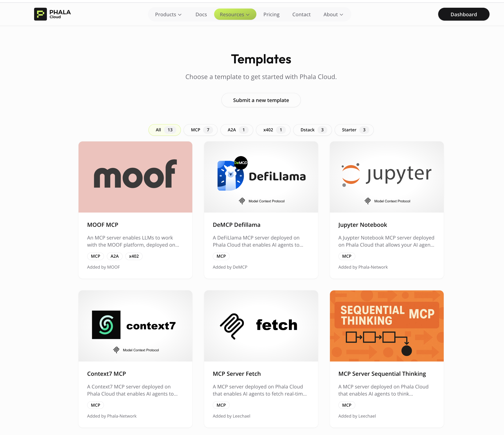Expand the About dropdown menu
The image size is (504, 435).
333,14
